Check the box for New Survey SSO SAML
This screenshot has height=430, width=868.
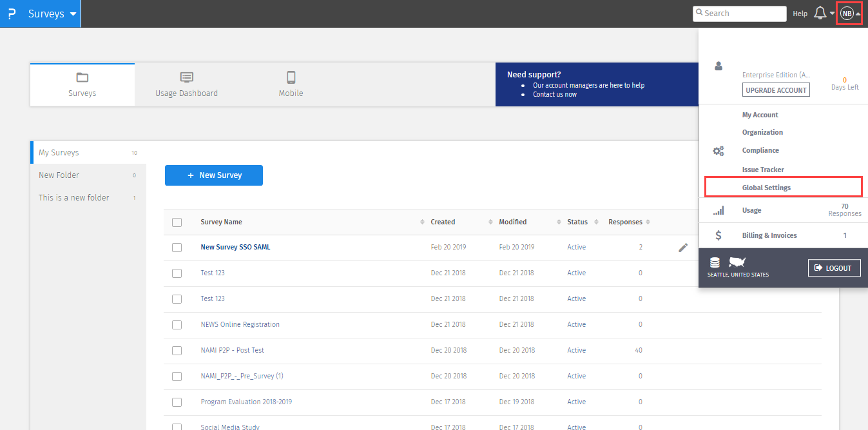[x=177, y=248]
